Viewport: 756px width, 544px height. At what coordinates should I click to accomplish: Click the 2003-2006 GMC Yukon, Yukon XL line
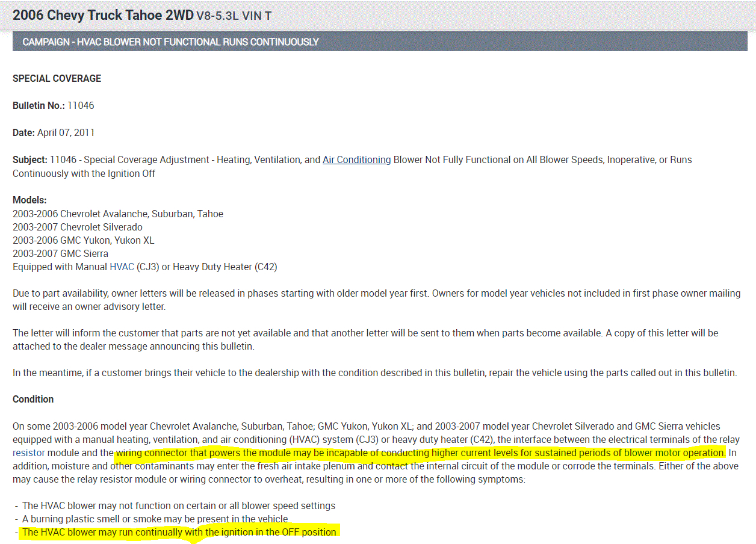point(84,240)
